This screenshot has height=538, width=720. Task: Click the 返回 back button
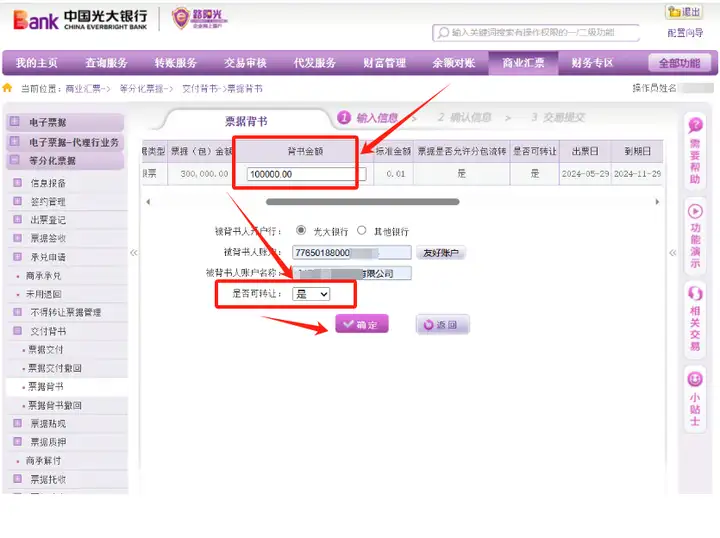pyautogui.click(x=442, y=325)
